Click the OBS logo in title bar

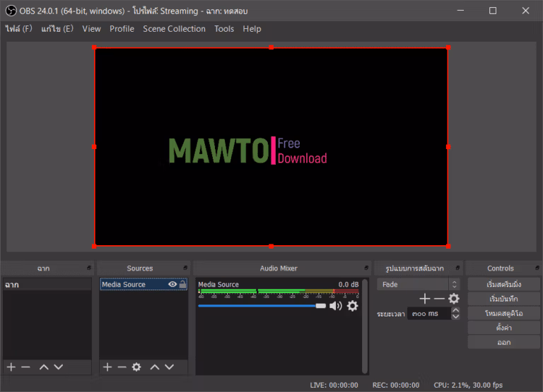11,11
